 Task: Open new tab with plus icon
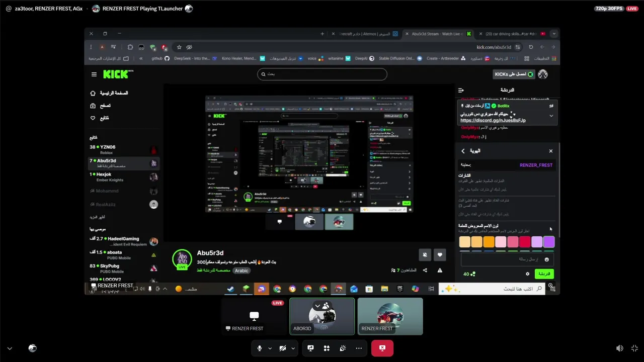pos(323,34)
